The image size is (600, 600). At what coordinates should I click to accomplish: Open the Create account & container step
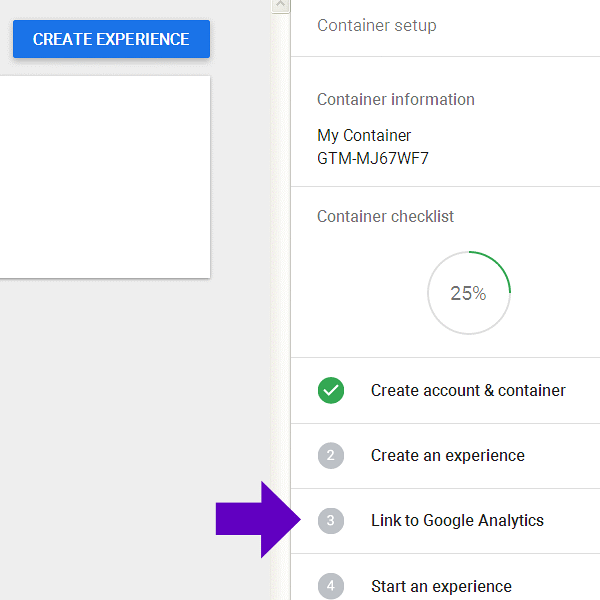point(468,390)
